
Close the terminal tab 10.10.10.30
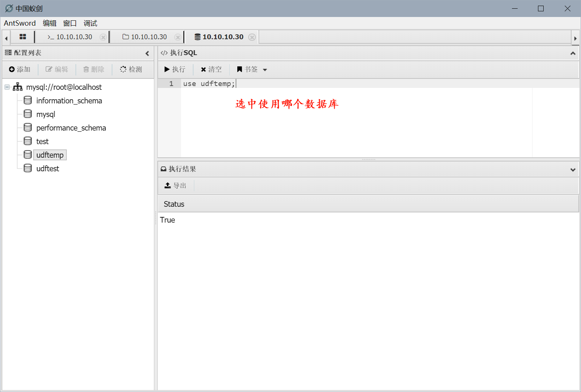(x=103, y=37)
